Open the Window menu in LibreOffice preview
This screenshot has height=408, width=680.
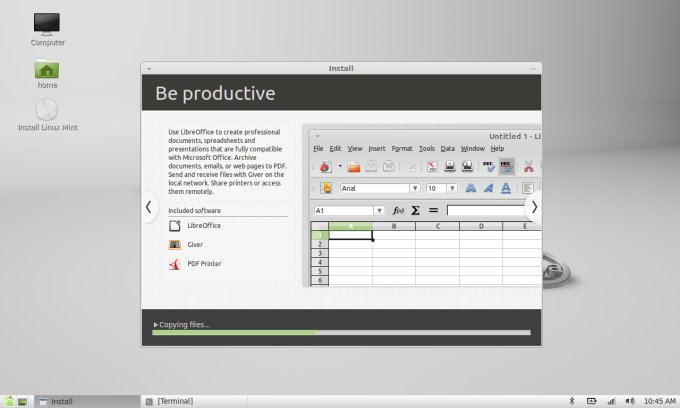(472, 148)
